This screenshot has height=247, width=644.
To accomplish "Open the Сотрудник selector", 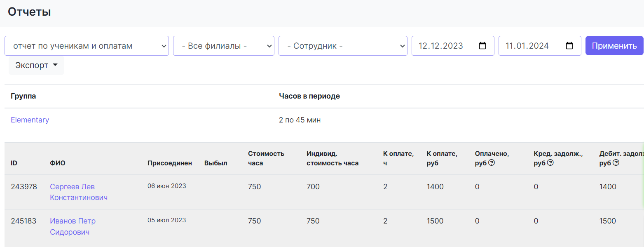I will tap(343, 46).
